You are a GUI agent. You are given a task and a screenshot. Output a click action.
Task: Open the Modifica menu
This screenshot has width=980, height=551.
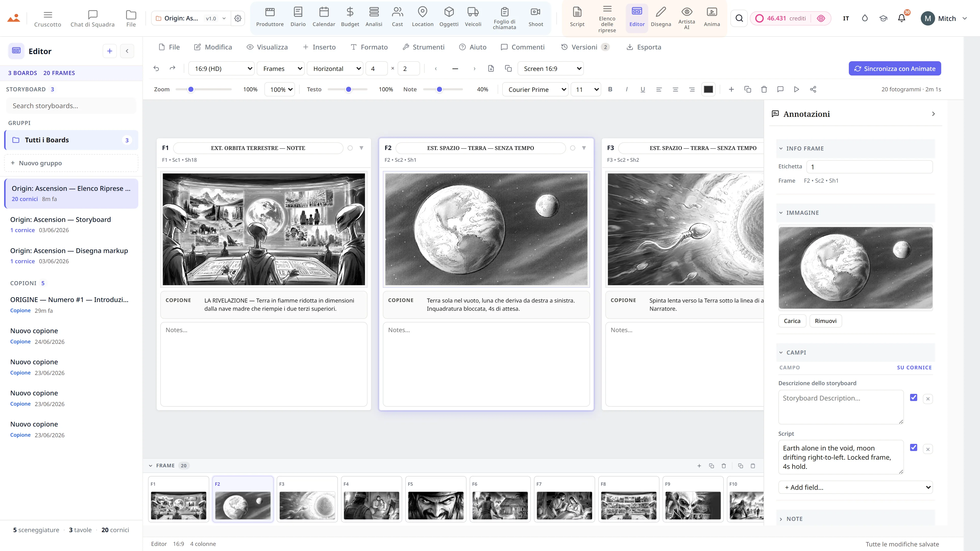[213, 47]
